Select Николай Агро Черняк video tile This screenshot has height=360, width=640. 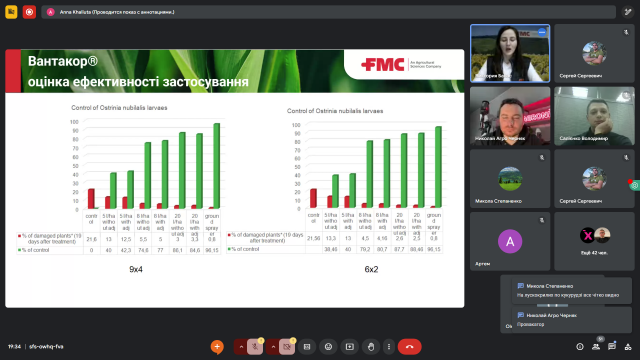[x=510, y=116]
